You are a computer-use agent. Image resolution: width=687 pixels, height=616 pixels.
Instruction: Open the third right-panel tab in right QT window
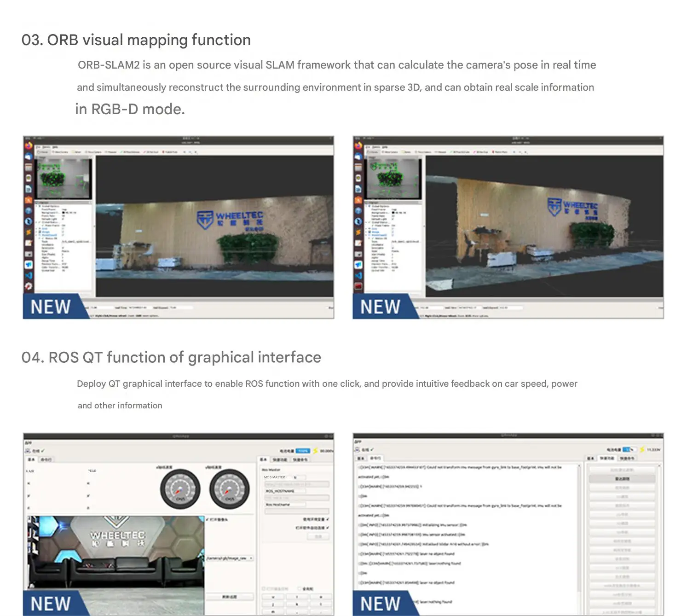click(627, 458)
